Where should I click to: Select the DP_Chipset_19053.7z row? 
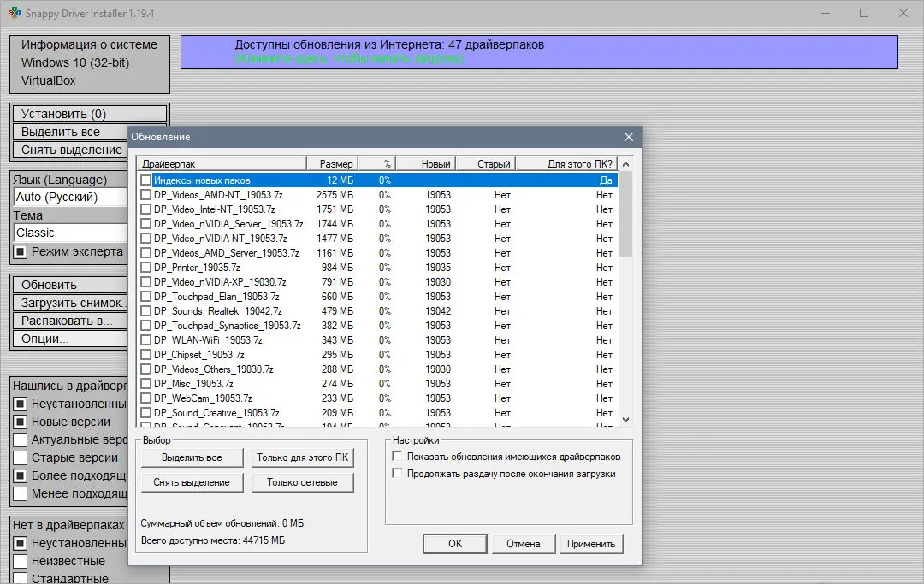[x=377, y=354]
